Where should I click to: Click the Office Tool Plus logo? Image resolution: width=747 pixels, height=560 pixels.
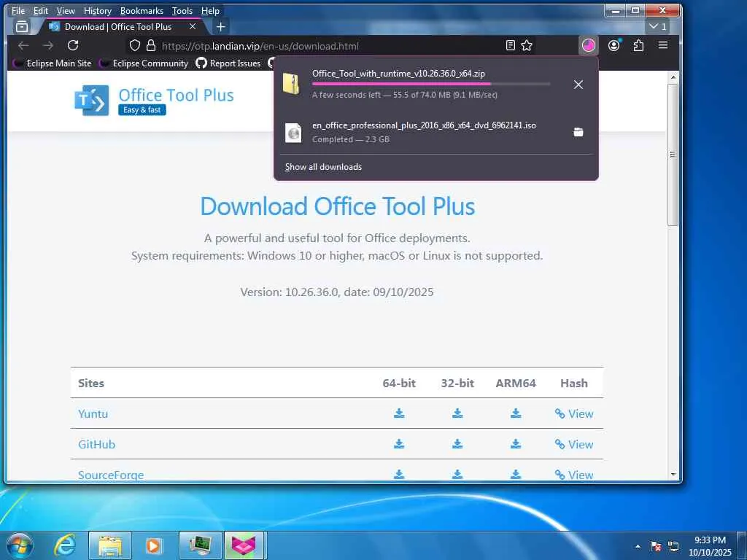click(91, 101)
